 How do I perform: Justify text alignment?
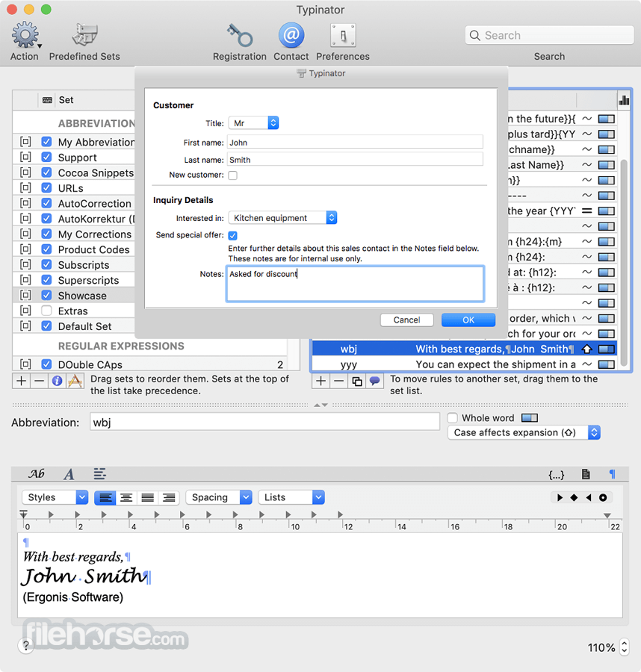pos(147,497)
